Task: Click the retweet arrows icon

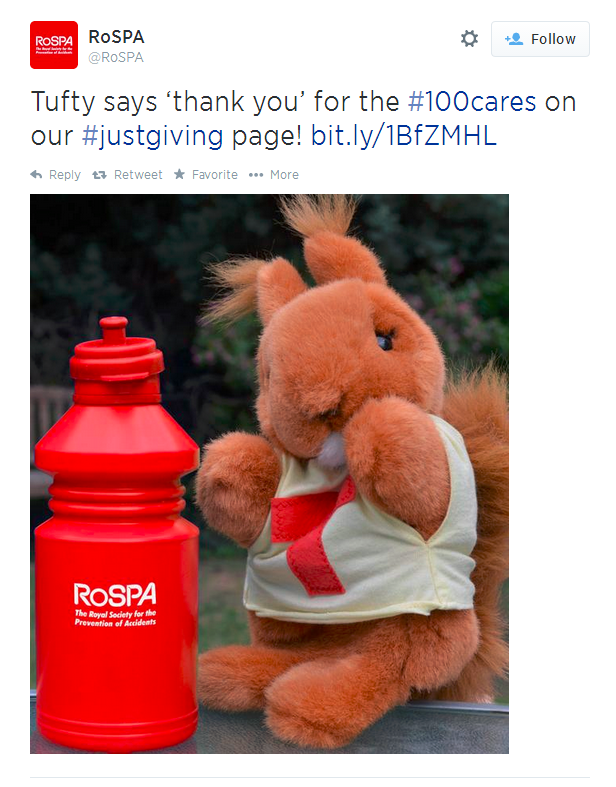Action: [x=99, y=175]
